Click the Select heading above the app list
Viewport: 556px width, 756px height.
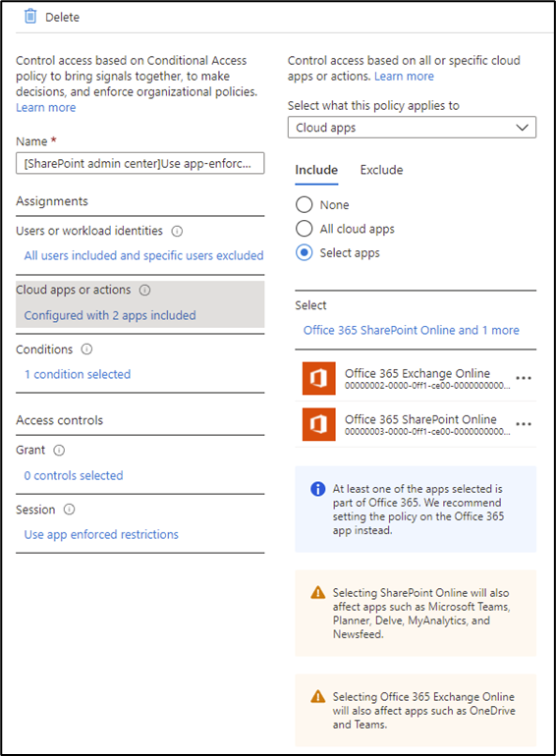tap(310, 305)
